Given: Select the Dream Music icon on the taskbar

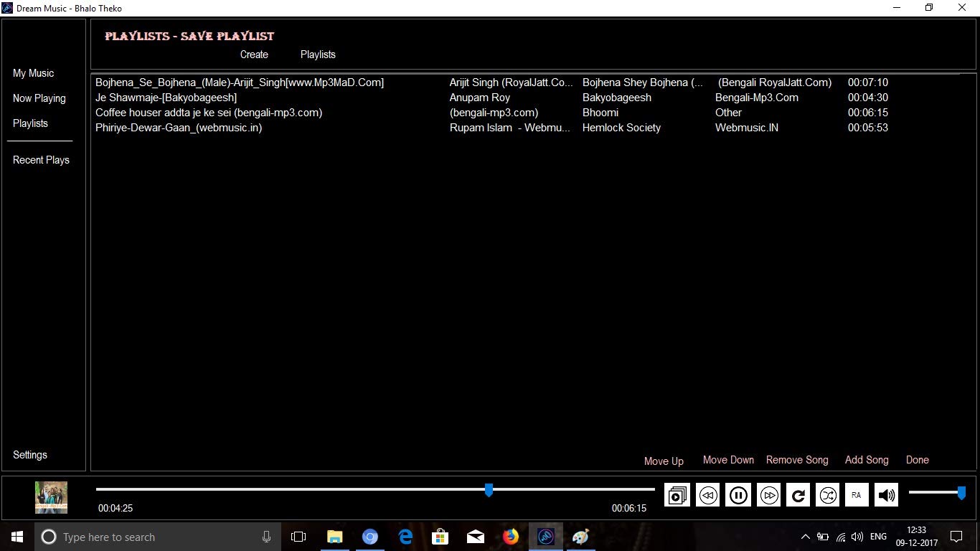Looking at the screenshot, I should pyautogui.click(x=545, y=537).
